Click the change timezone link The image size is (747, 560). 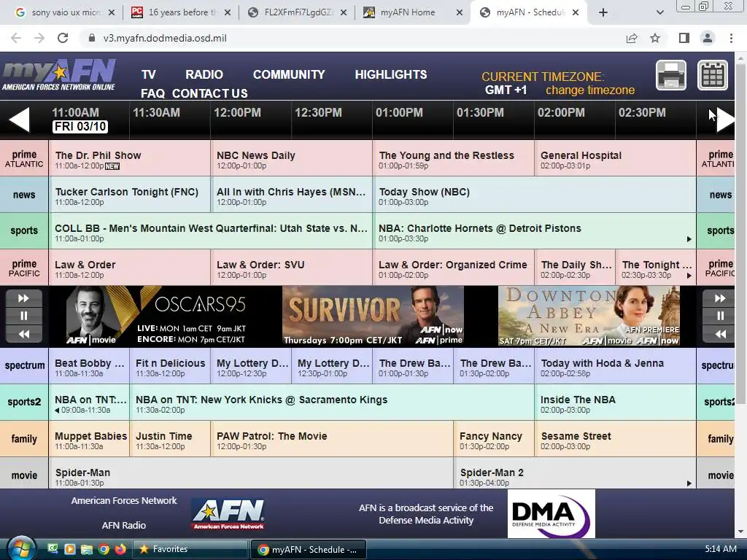coord(589,90)
